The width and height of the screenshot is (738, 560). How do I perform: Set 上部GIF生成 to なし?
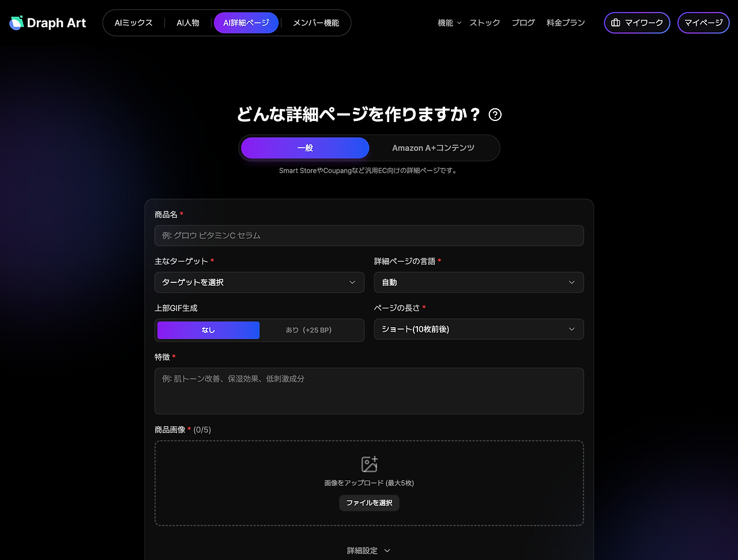(x=208, y=330)
